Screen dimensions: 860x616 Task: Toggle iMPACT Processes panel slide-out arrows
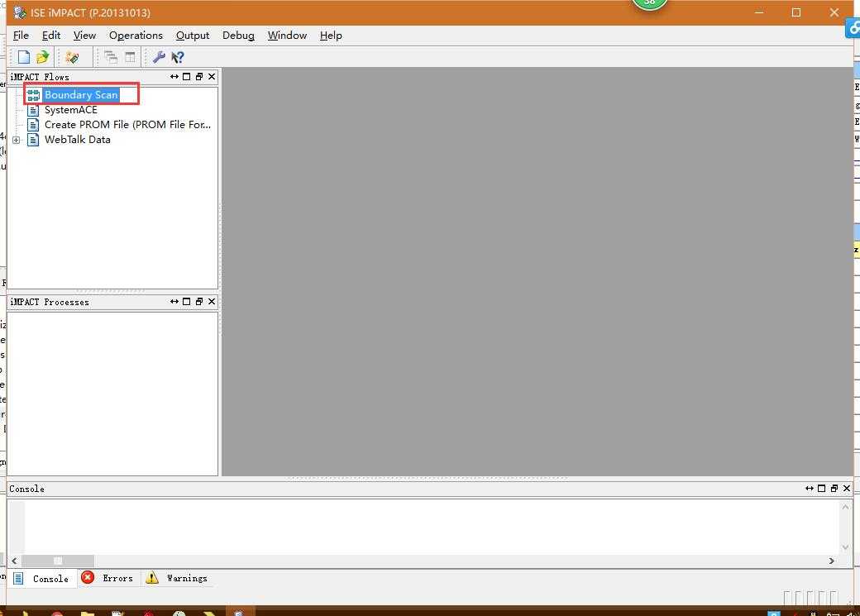(x=174, y=302)
